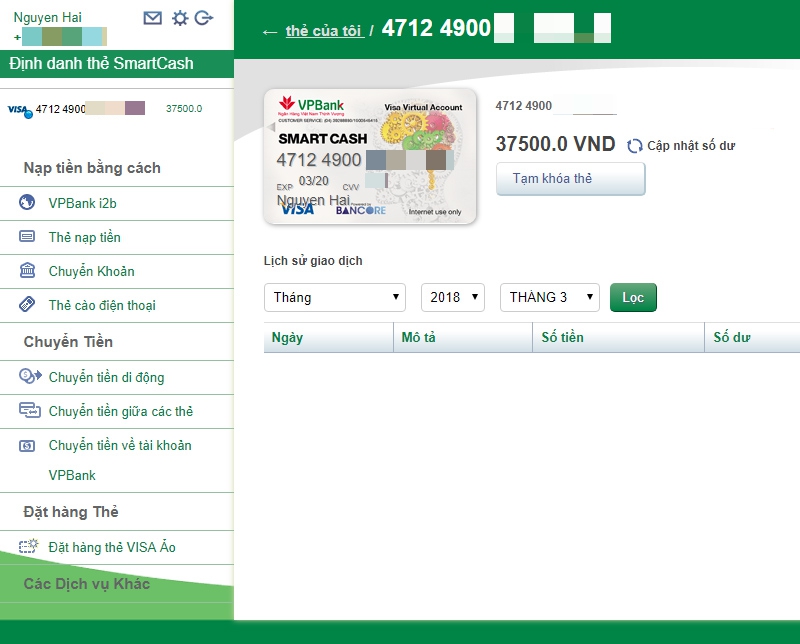Click the Smart Cash virtual card image
The image size is (800, 644).
click(370, 156)
